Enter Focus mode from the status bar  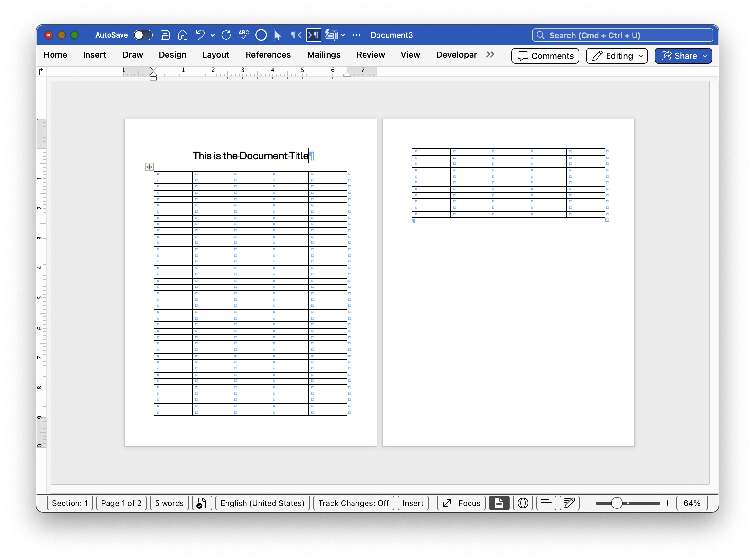(x=461, y=503)
